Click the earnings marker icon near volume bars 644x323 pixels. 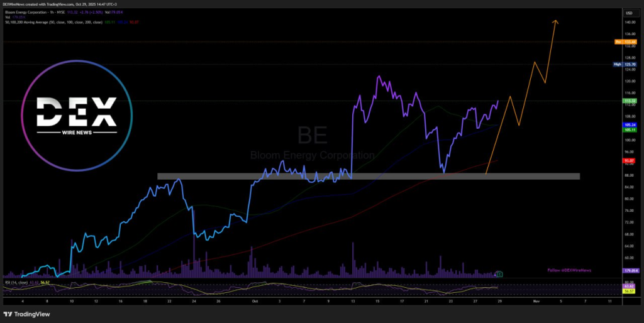pyautogui.click(x=499, y=273)
